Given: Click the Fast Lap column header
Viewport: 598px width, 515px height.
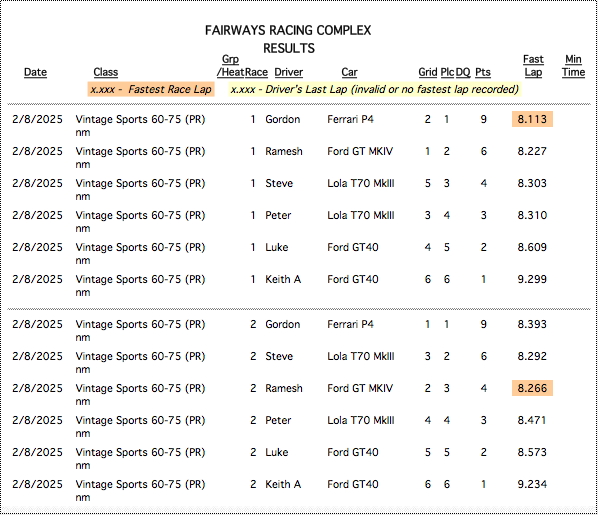Looking at the screenshot, I should [533, 66].
